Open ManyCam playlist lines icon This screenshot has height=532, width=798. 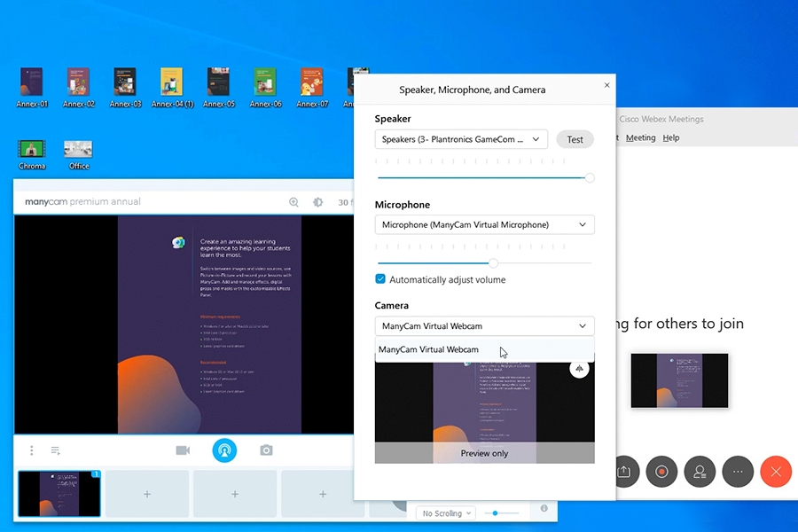pyautogui.click(x=56, y=450)
